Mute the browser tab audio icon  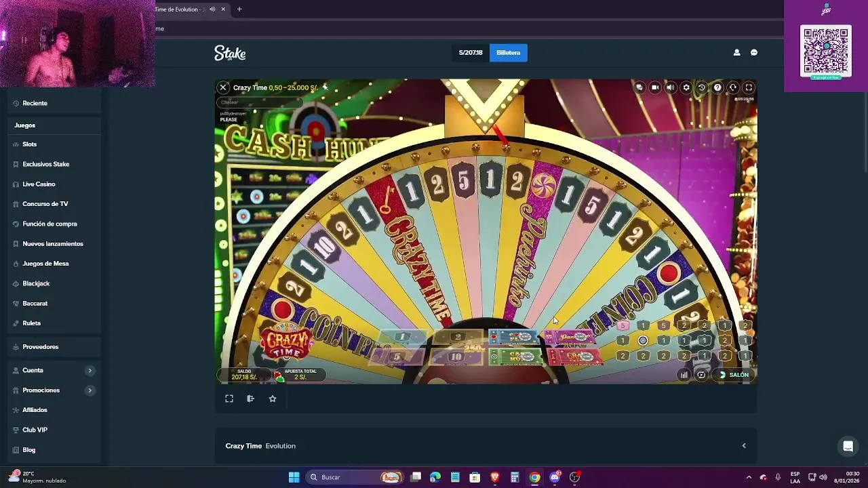pyautogui.click(x=212, y=9)
